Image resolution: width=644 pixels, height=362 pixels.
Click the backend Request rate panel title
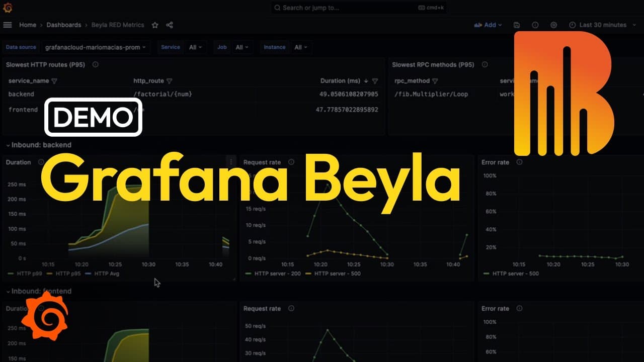[262, 162]
